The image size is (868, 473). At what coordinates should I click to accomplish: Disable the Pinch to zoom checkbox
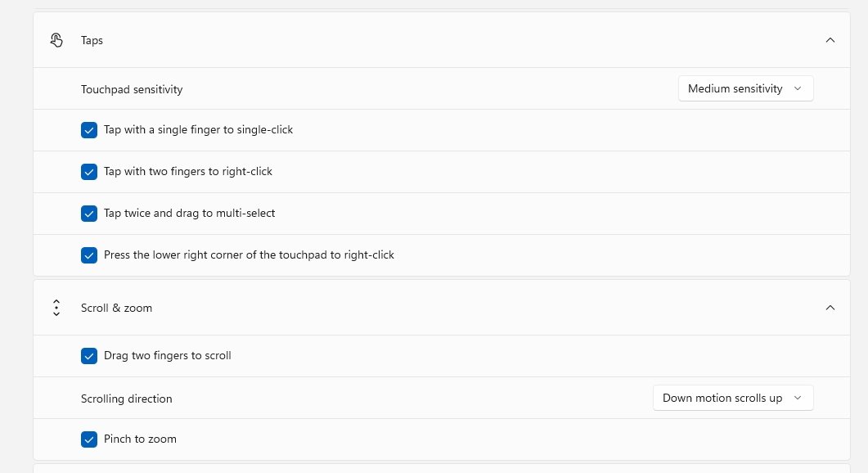click(89, 439)
